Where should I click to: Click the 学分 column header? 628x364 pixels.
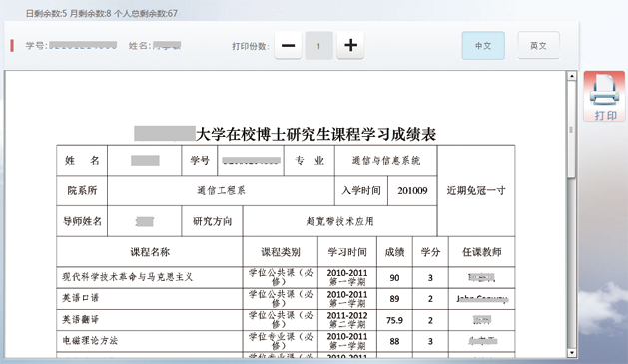(430, 252)
